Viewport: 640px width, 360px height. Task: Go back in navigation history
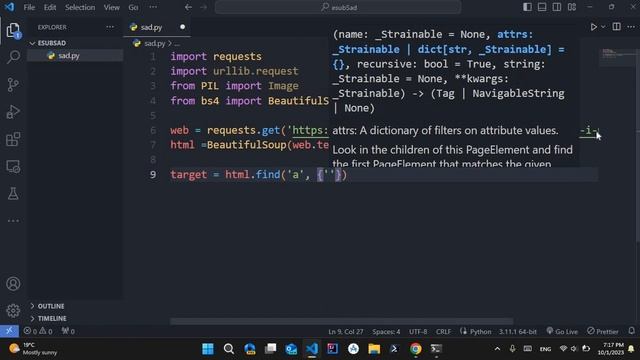[x=188, y=7]
